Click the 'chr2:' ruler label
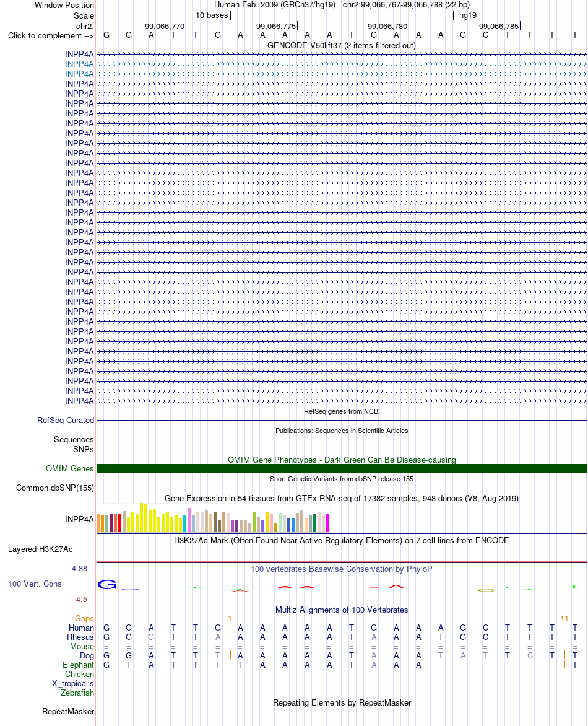Screen dimensions: 588x726 point(85,26)
